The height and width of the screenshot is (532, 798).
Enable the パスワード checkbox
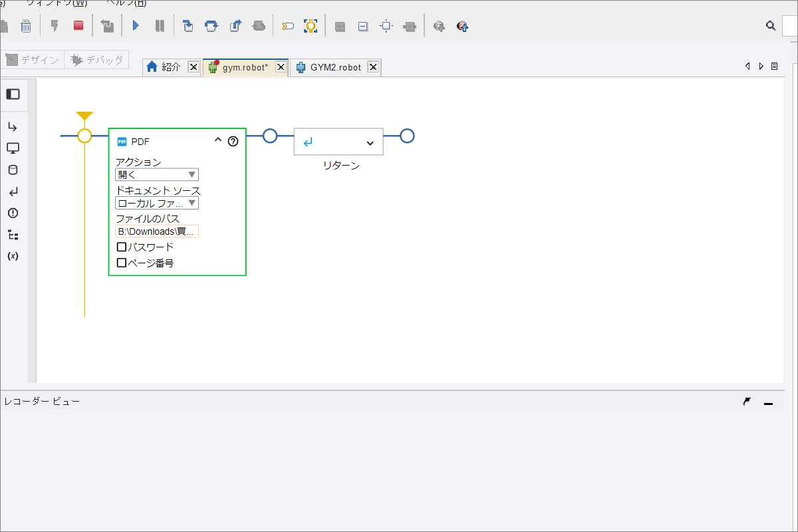point(122,247)
